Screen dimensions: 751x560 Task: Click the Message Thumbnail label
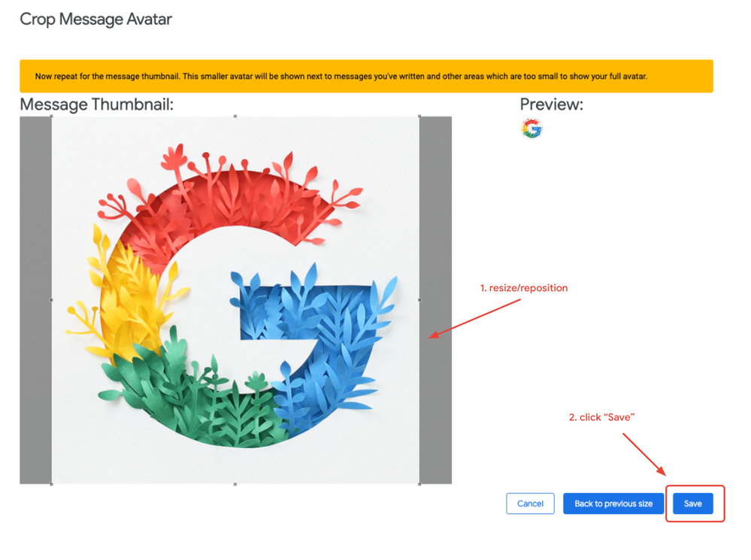(97, 104)
